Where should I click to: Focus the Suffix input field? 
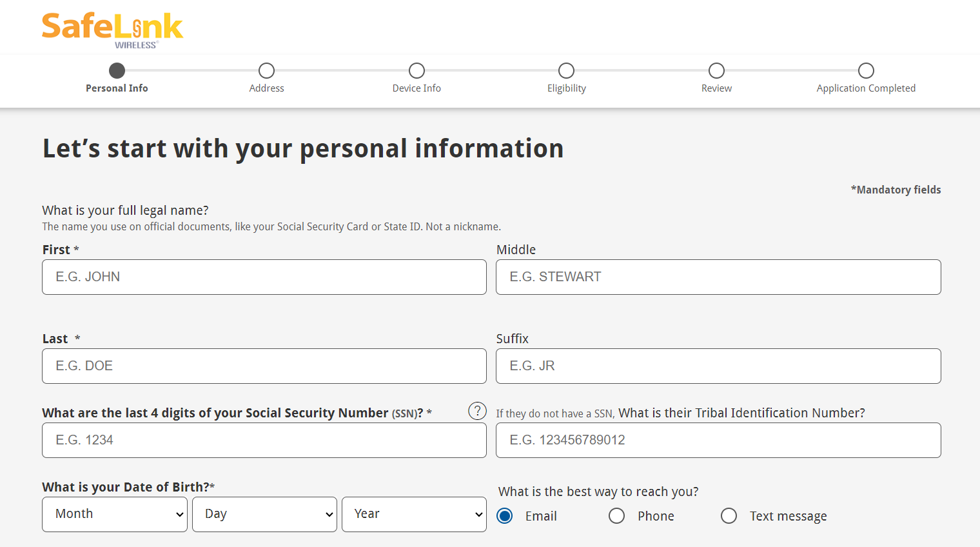point(718,366)
